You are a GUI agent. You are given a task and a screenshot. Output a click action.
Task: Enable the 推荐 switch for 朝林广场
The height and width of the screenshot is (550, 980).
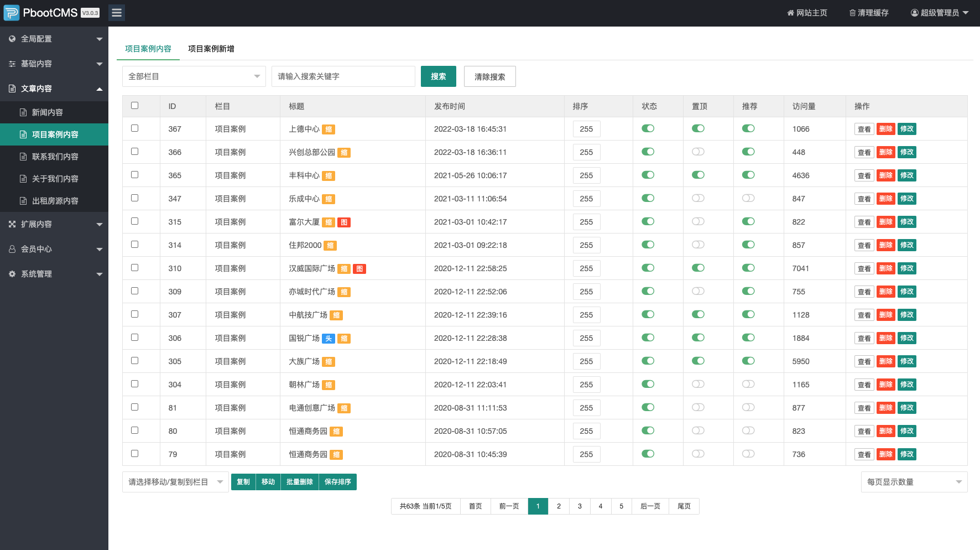pos(748,384)
